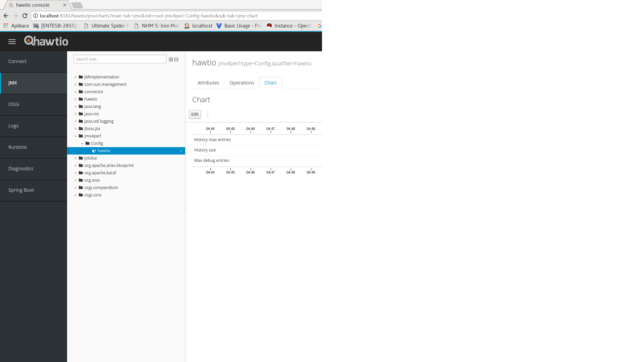Open the Aplikace apps bookmark

click(16, 26)
